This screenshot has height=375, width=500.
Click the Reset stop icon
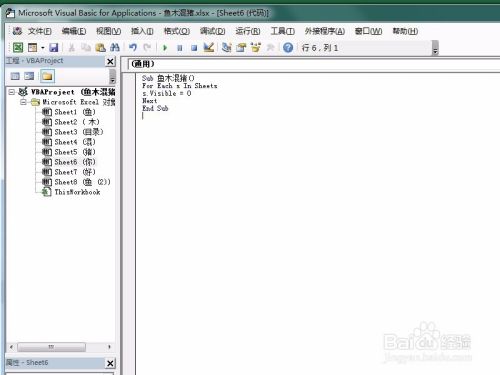(x=194, y=48)
